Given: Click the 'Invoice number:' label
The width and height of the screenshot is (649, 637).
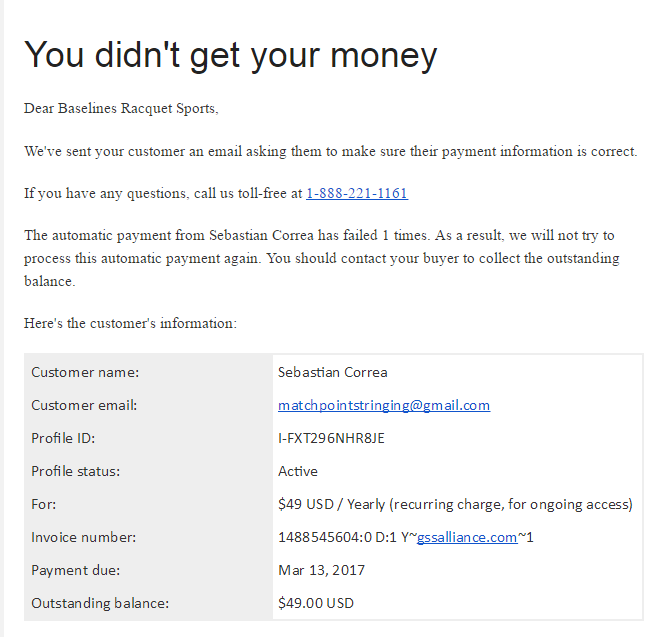Looking at the screenshot, I should pyautogui.click(x=84, y=537).
